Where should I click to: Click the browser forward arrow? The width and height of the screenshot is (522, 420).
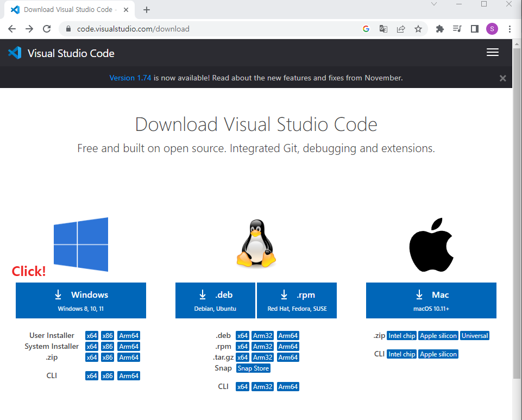point(29,29)
